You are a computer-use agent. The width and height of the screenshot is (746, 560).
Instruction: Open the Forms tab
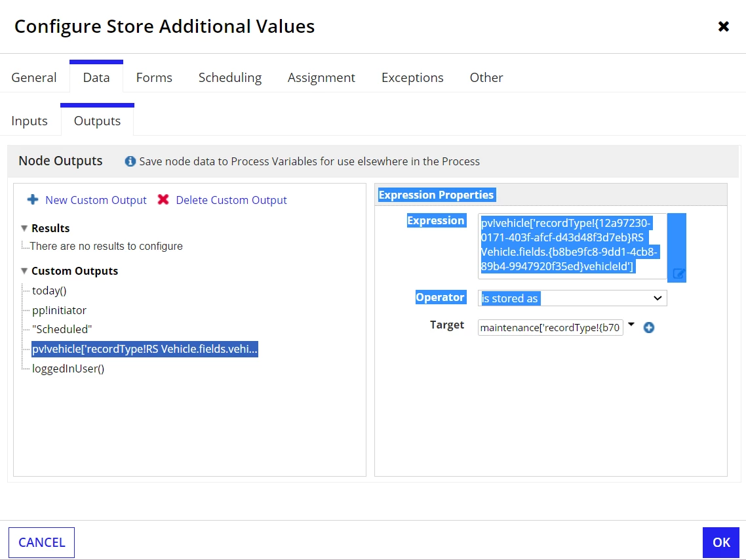154,77
